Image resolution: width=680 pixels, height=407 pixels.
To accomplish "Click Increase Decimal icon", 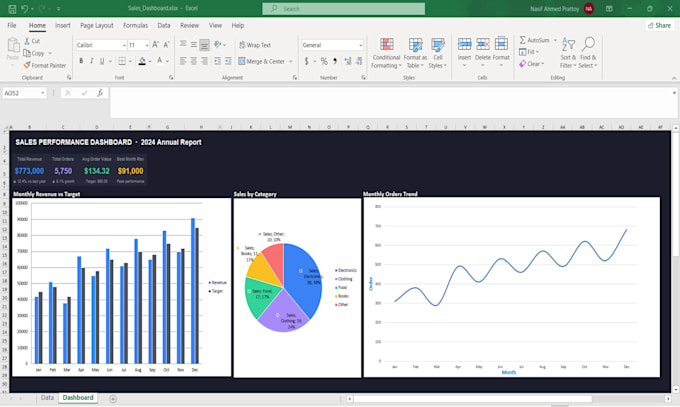I will coord(347,61).
